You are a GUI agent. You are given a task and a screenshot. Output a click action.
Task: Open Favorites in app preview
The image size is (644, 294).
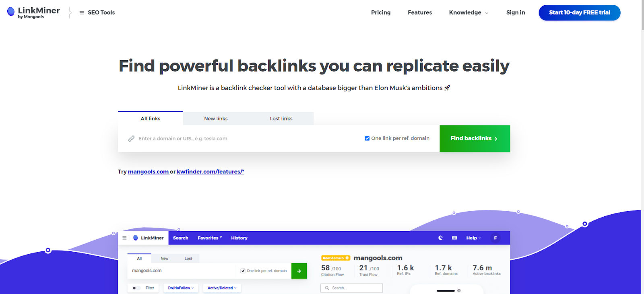[x=210, y=238]
